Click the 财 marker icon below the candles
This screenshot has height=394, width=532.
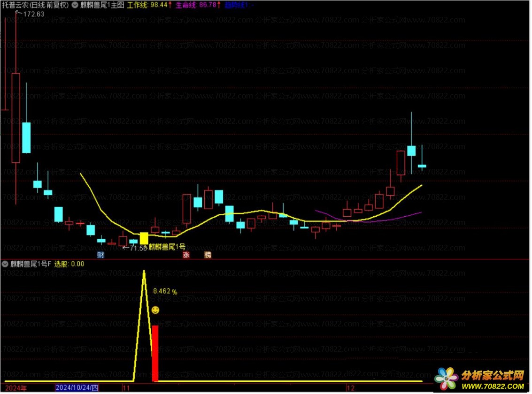click(x=100, y=255)
